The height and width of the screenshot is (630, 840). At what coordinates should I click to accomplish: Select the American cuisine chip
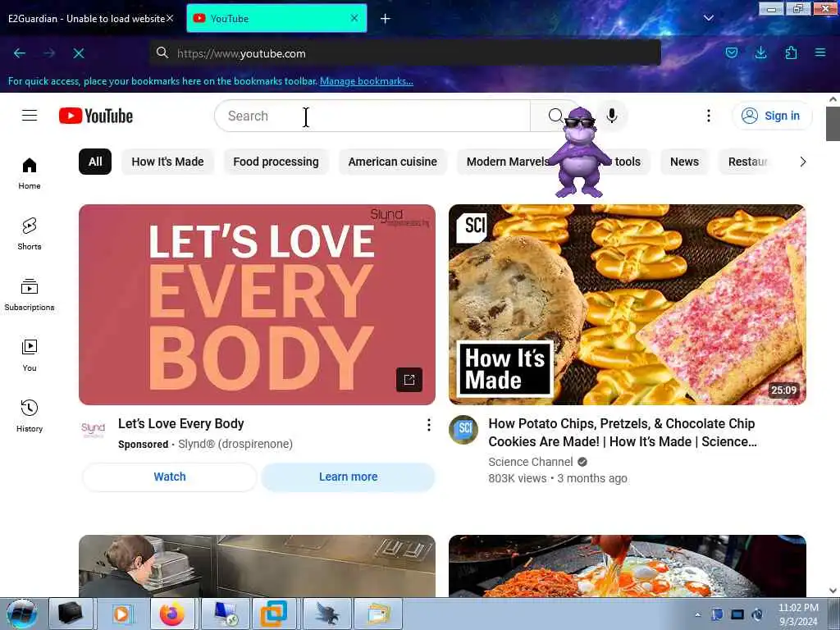(393, 162)
